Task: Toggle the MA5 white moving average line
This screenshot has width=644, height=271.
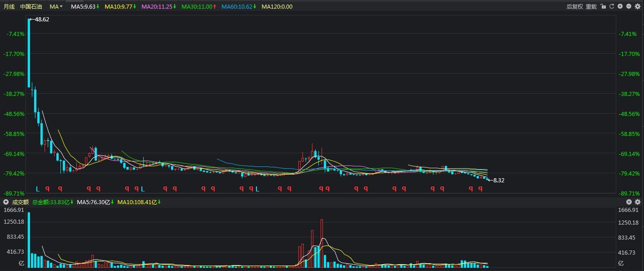Action: click(x=85, y=6)
